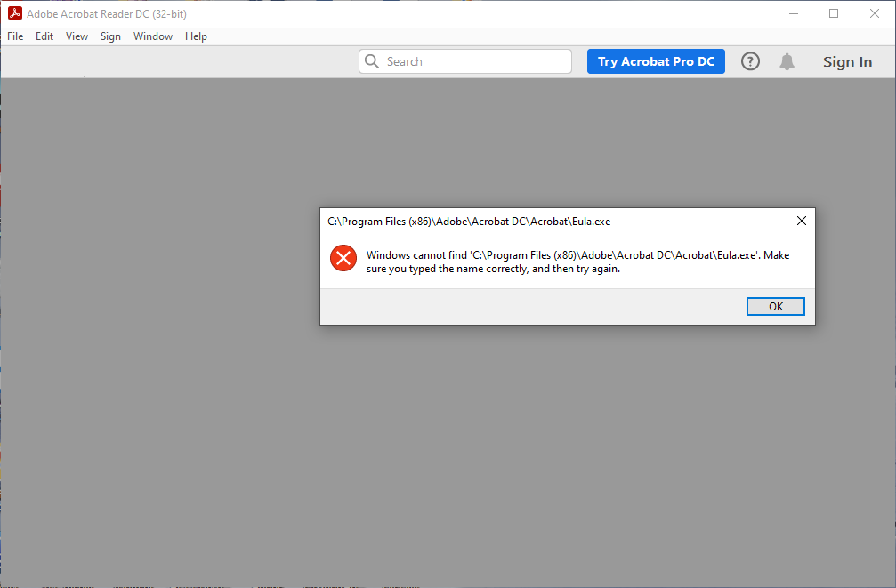Click the notification bell icon
This screenshot has width=896, height=588.
pos(787,61)
